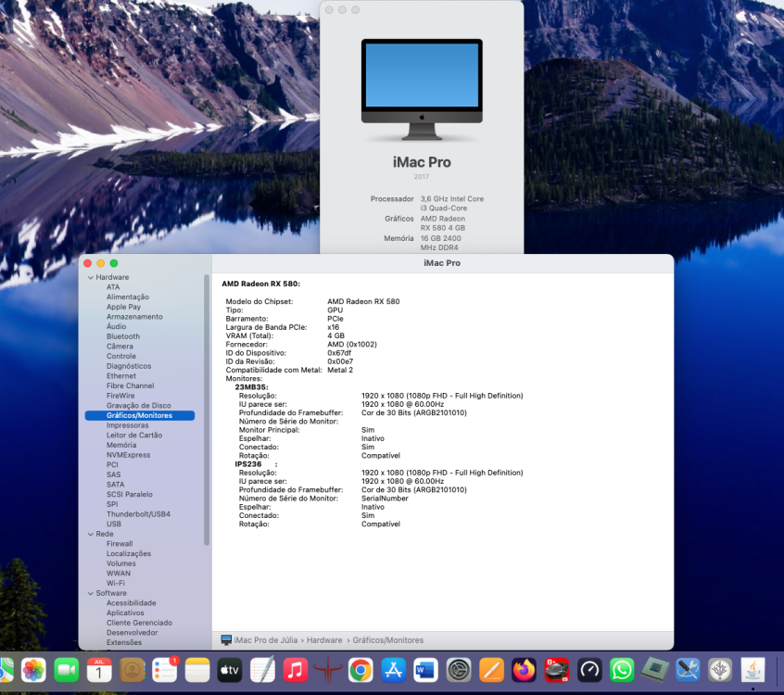784x695 pixels.
Task: Open the App Store from dock
Action: (394, 670)
